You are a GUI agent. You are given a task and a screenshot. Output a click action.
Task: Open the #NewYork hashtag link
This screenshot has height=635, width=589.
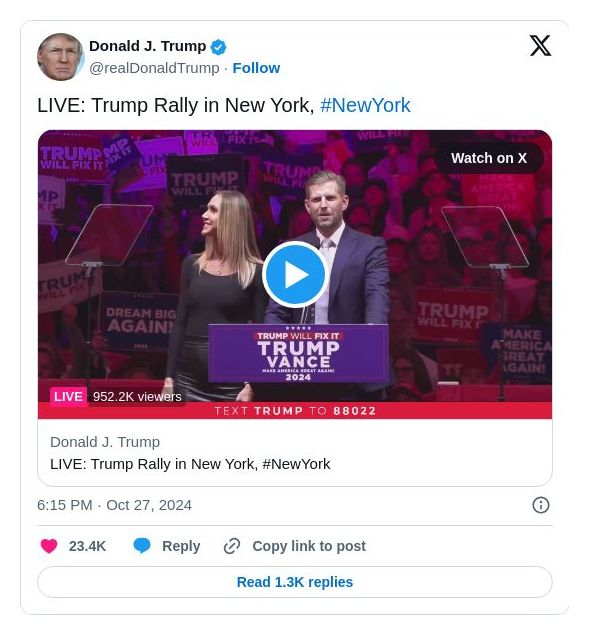365,105
